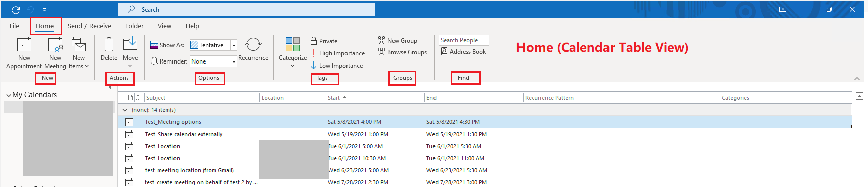Open the New Items dropdown
The width and height of the screenshot is (868, 187).
click(79, 53)
